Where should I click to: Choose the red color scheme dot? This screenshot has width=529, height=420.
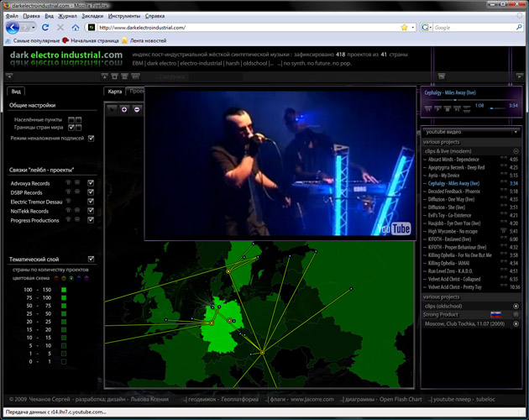[x=56, y=278]
